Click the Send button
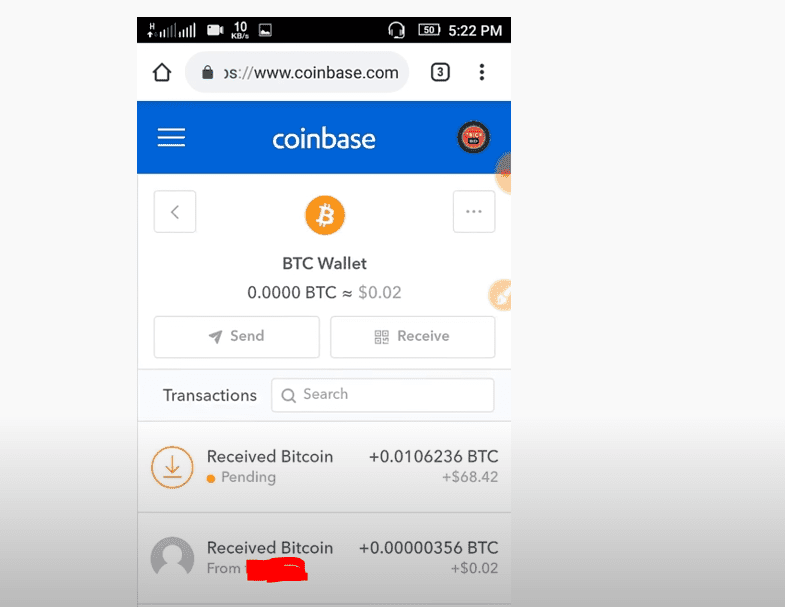The width and height of the screenshot is (785, 607). [x=236, y=337]
